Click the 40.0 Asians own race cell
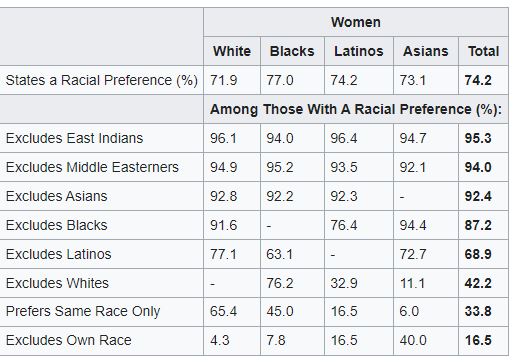 413,340
